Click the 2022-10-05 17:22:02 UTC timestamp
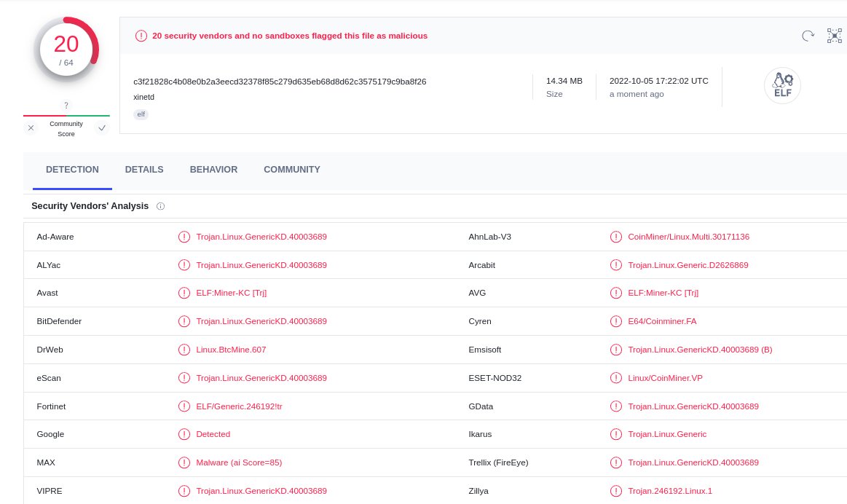The width and height of the screenshot is (847, 504). (659, 81)
